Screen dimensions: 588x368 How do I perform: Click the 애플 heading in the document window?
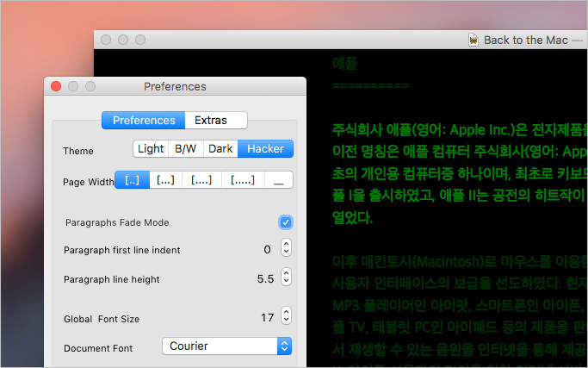344,63
